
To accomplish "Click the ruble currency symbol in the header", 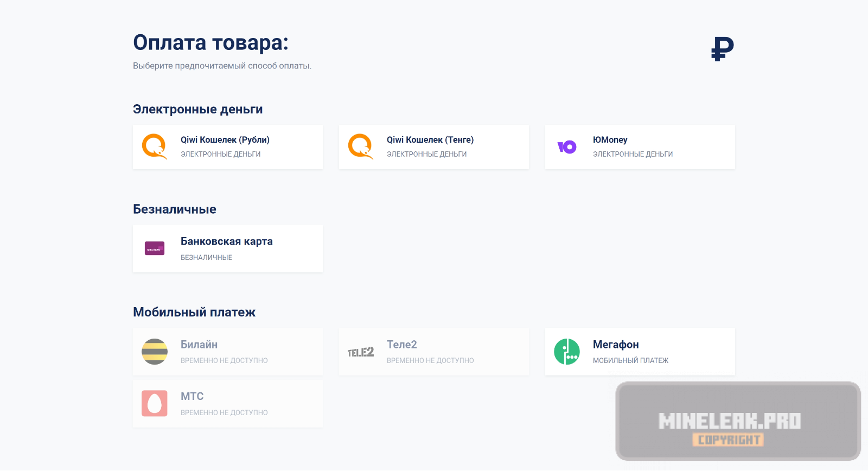I will (x=723, y=49).
